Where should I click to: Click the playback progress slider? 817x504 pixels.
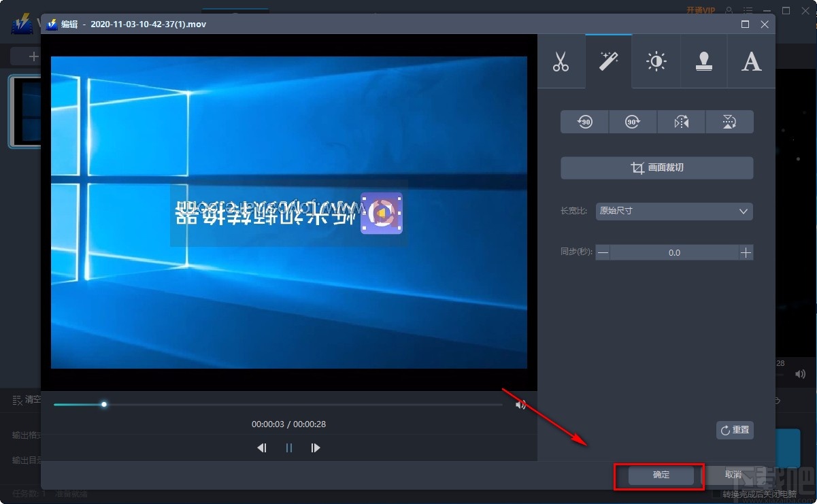tap(103, 404)
